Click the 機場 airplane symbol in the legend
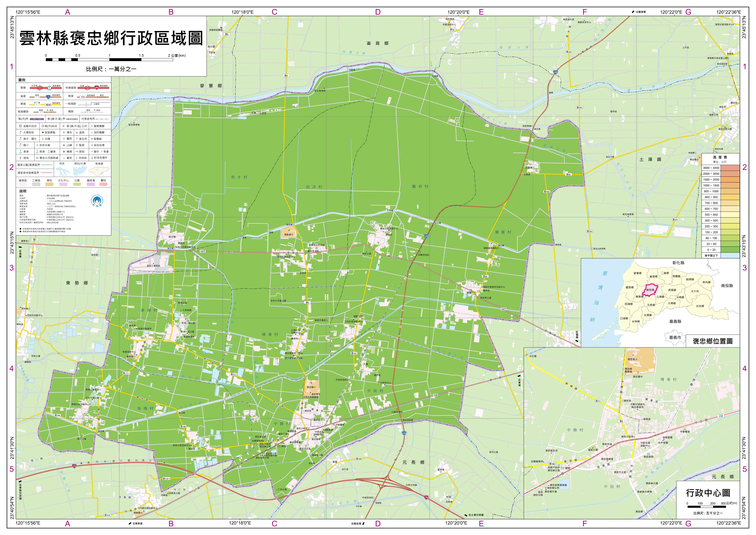Screen dimensions: 756x535 [x=64, y=151]
